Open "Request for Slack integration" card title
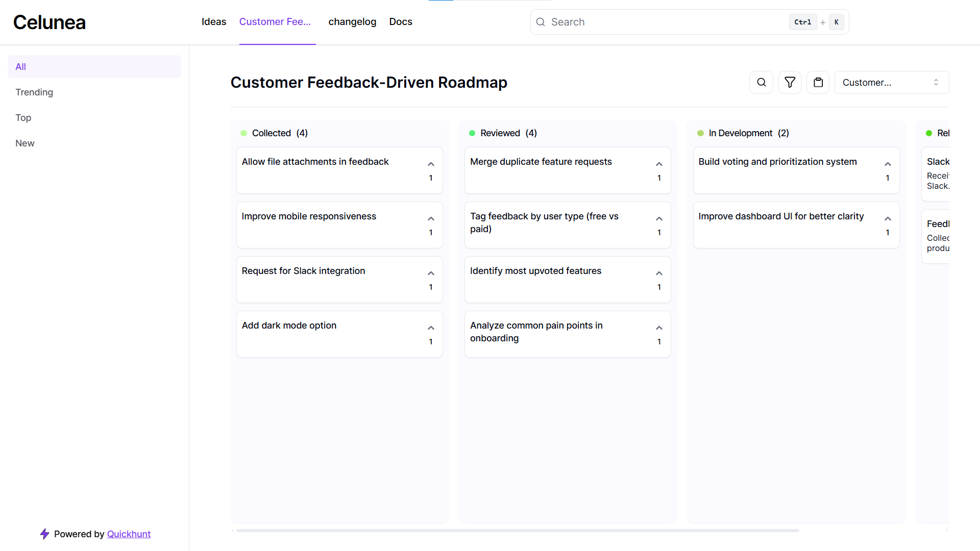980x551 pixels. point(303,270)
